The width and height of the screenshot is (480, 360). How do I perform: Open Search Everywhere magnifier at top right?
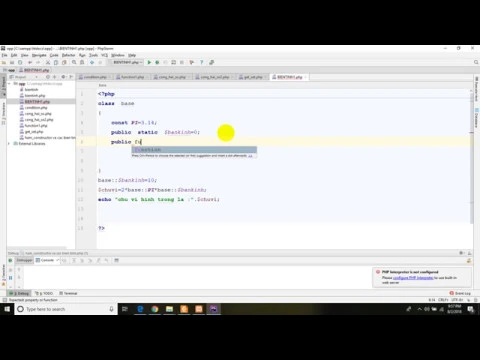click(x=476, y=62)
